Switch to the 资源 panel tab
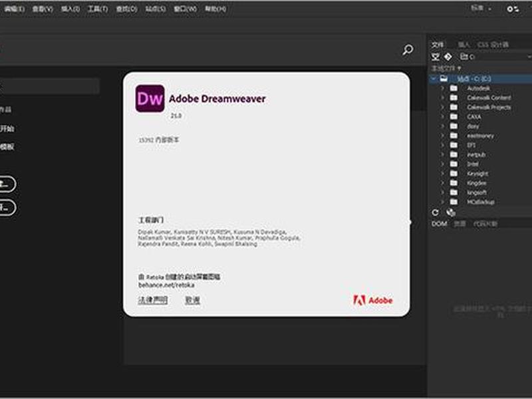The height and width of the screenshot is (399, 532). pyautogui.click(x=460, y=223)
